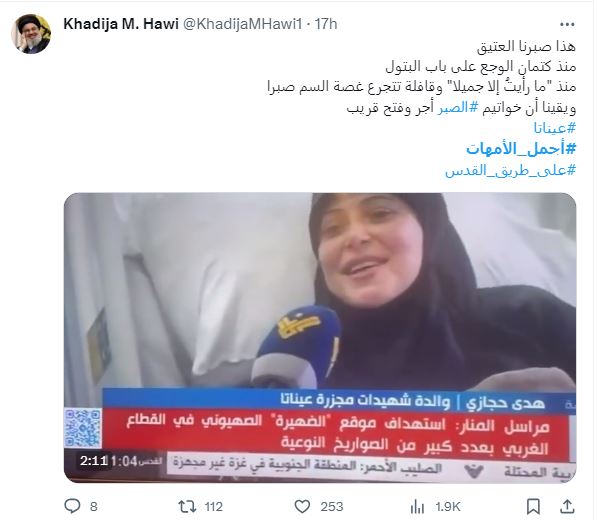Click the share upload icon
The height and width of the screenshot is (520, 597).
[567, 506]
